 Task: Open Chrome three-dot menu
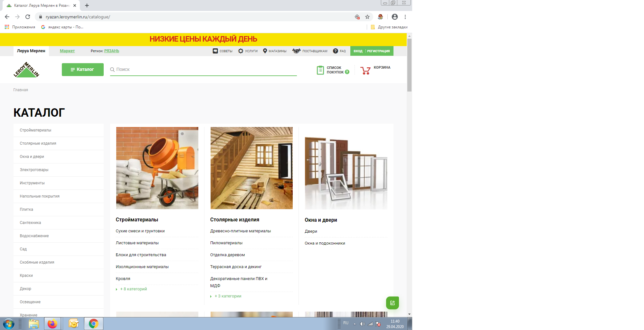tap(405, 17)
